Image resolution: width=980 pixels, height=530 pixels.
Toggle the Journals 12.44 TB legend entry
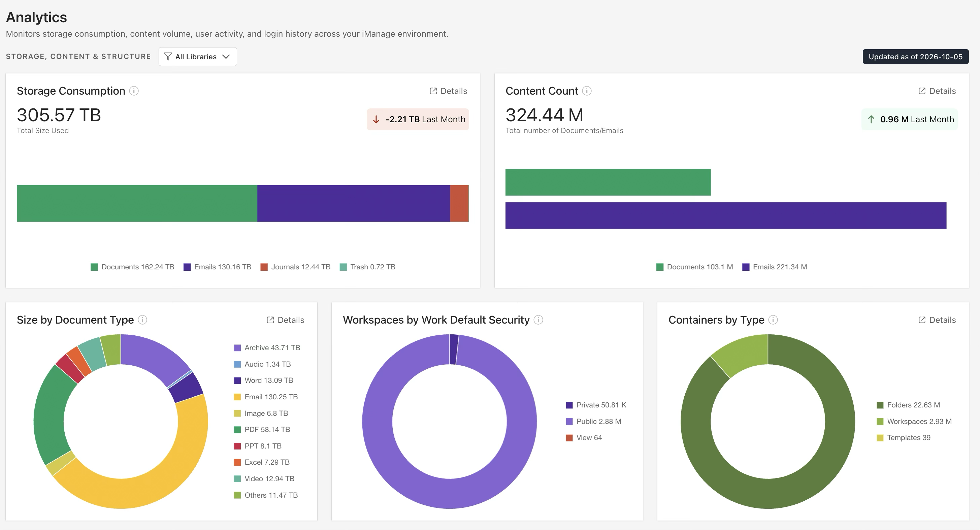click(x=295, y=267)
